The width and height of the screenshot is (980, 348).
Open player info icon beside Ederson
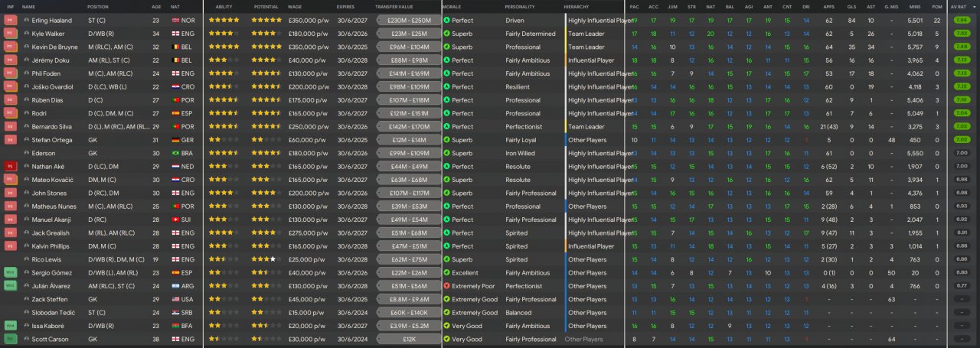pyautogui.click(x=27, y=153)
